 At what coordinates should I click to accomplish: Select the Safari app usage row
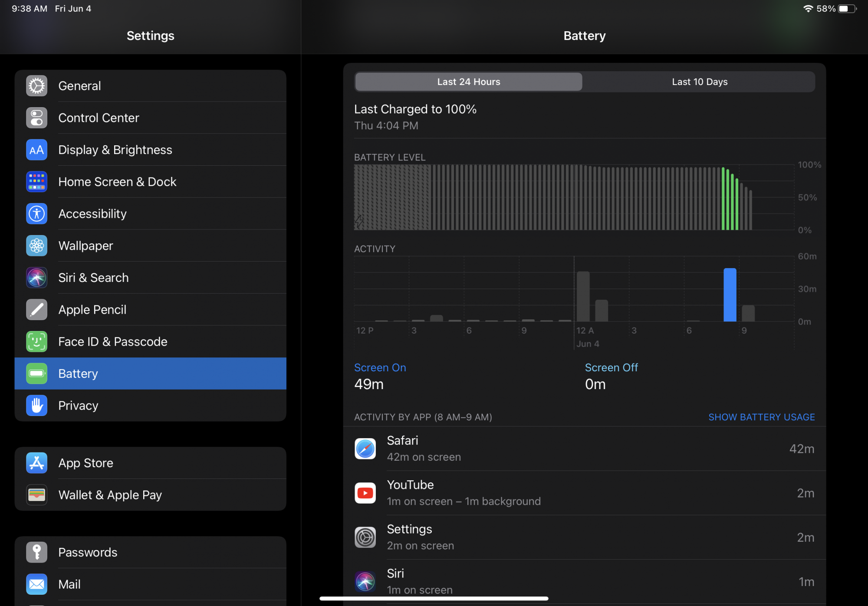point(584,449)
